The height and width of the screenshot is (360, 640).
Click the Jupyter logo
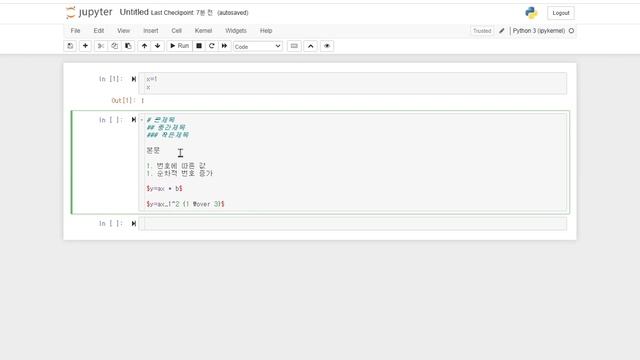[89, 13]
